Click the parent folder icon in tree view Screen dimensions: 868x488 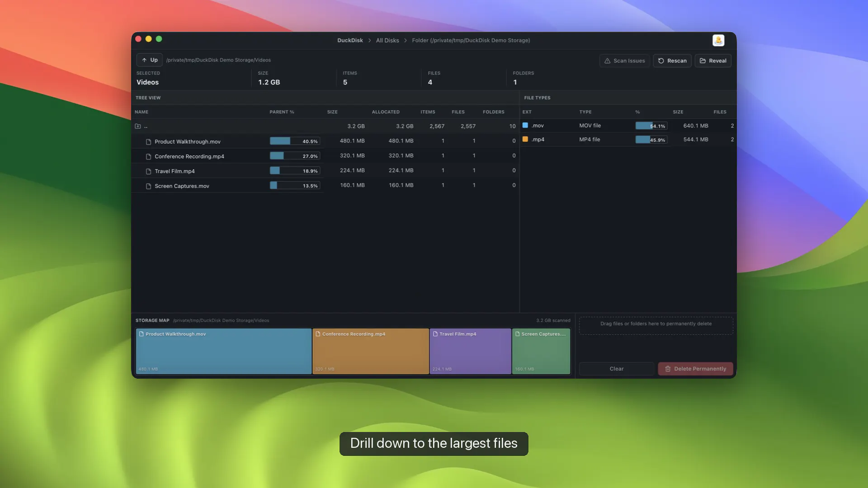138,127
